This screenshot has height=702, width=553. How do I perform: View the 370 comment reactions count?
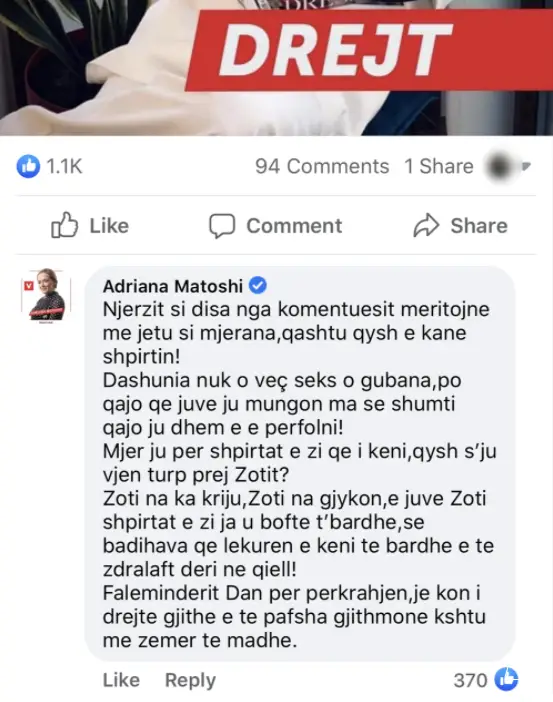pyautogui.click(x=470, y=681)
